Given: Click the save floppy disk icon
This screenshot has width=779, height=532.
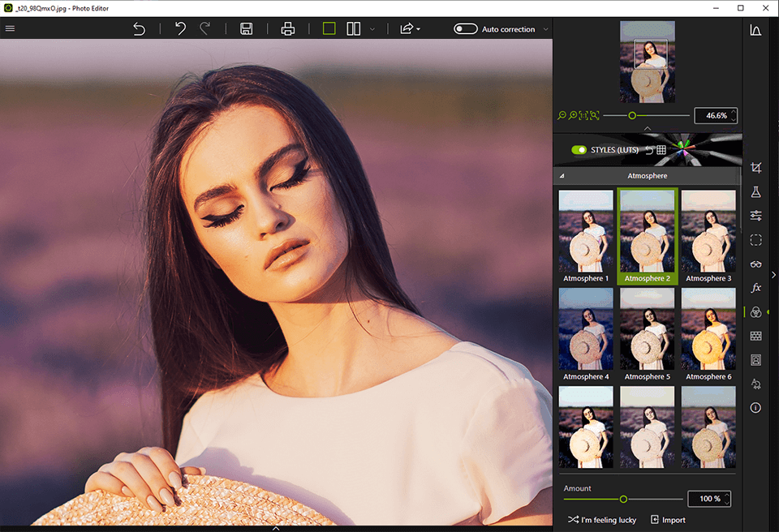Looking at the screenshot, I should 247,29.
